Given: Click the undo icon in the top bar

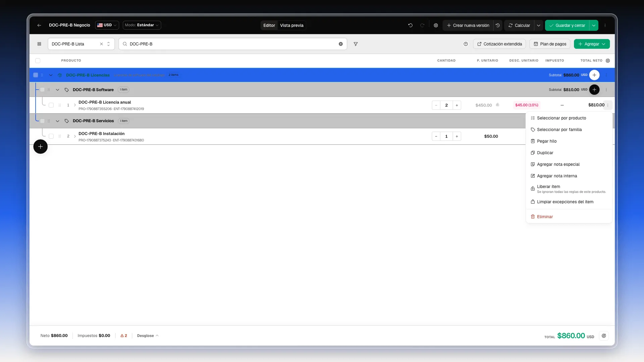Looking at the screenshot, I should point(410,25).
